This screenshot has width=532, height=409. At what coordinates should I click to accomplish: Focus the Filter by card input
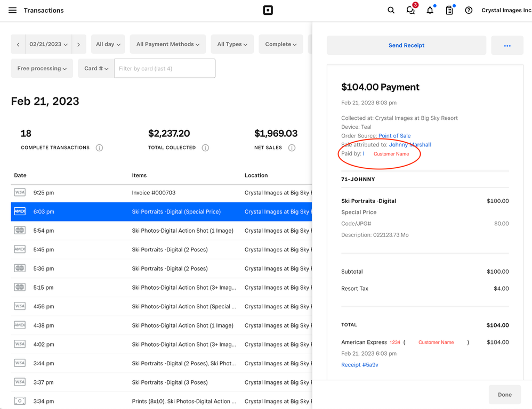165,69
